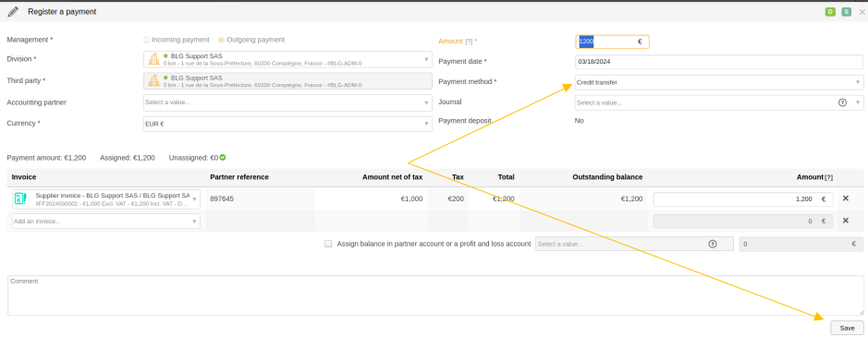Click the invoice amount 1,200 input field

(x=743, y=199)
